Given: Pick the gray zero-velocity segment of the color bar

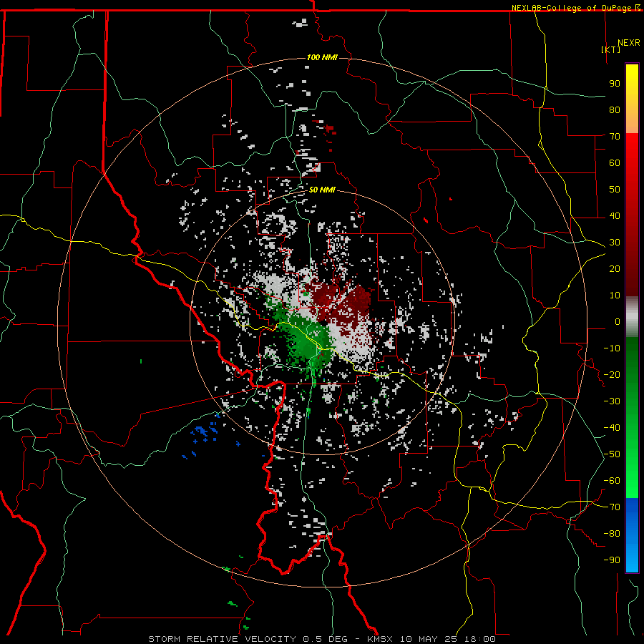Looking at the screenshot, I should 632,317.
